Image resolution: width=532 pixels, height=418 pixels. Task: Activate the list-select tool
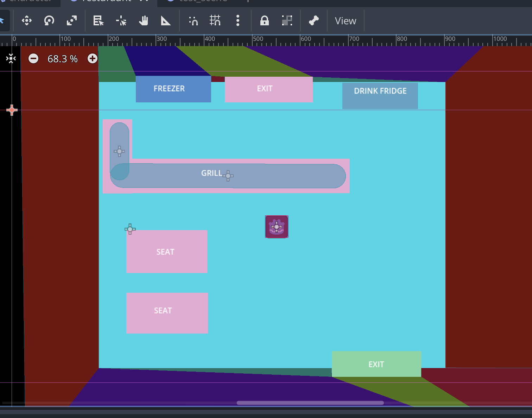pos(98,21)
